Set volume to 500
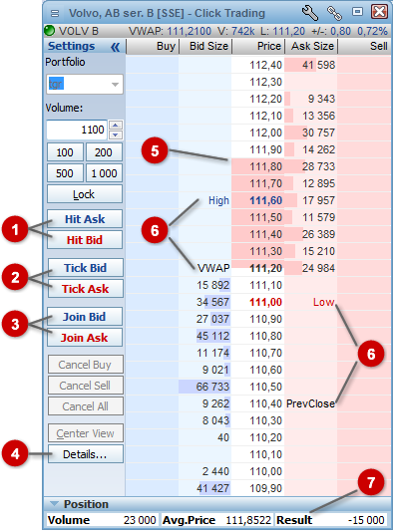This screenshot has height=532, width=393. (x=65, y=173)
